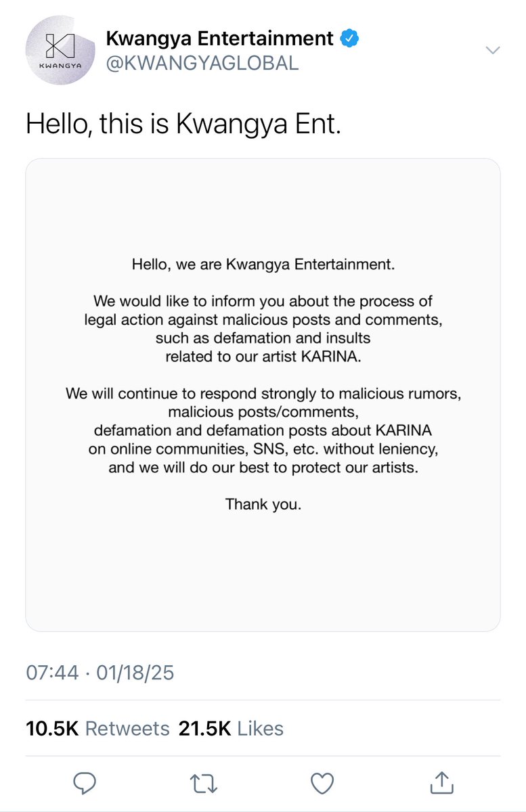Click the "Hello, we are Kwangya Entertainment." line
This screenshot has width=526, height=812.
click(263, 265)
